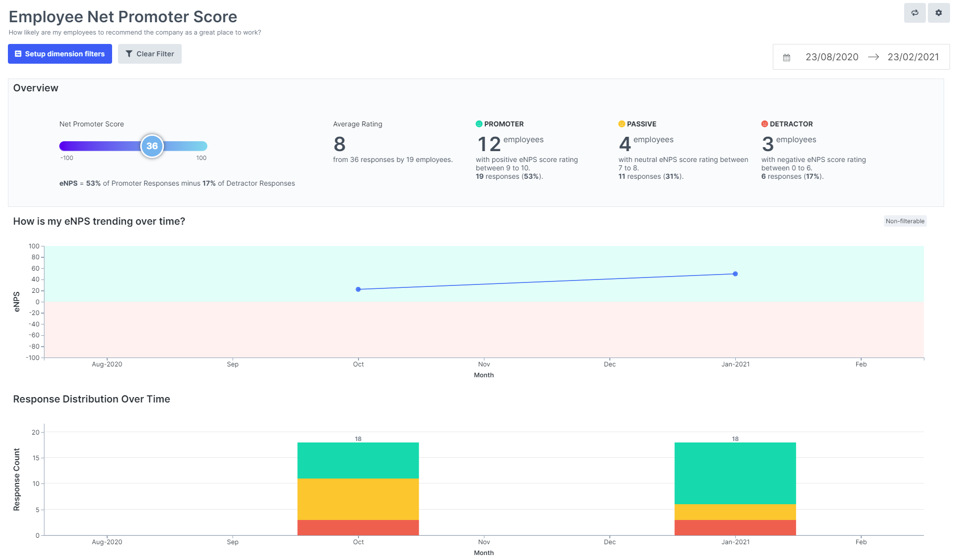This screenshot has height=560, width=955.
Task: Click the refresh icon in the top right corner
Action: (x=915, y=13)
